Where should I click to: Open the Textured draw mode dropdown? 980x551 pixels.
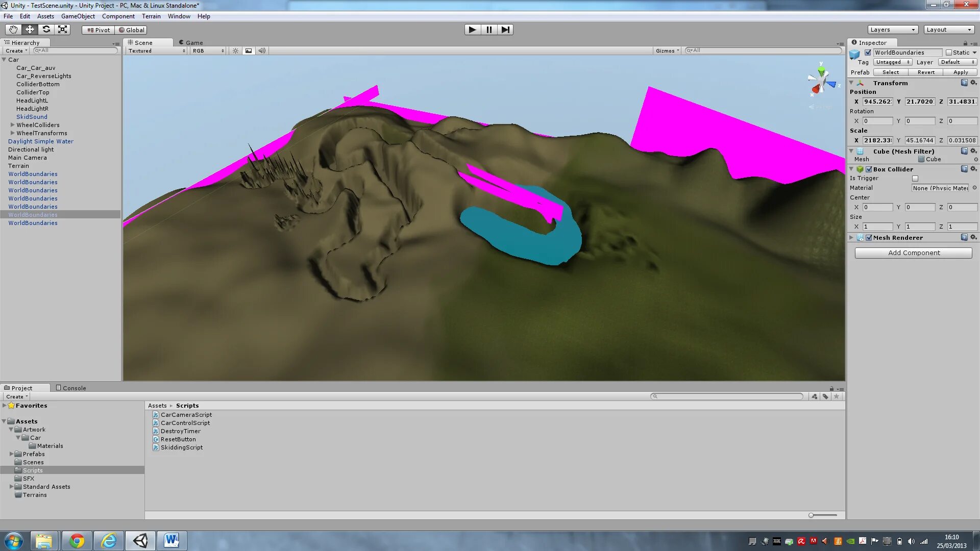tap(156, 51)
